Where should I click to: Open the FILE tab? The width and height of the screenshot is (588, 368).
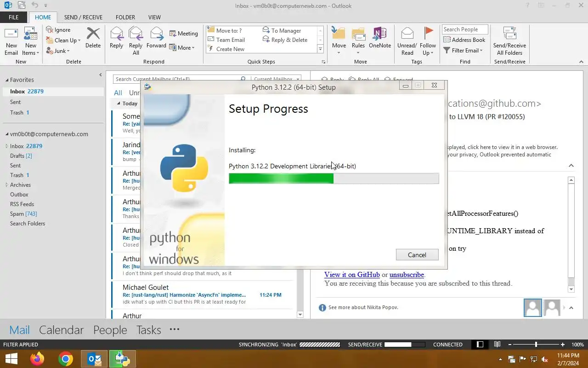[14, 17]
